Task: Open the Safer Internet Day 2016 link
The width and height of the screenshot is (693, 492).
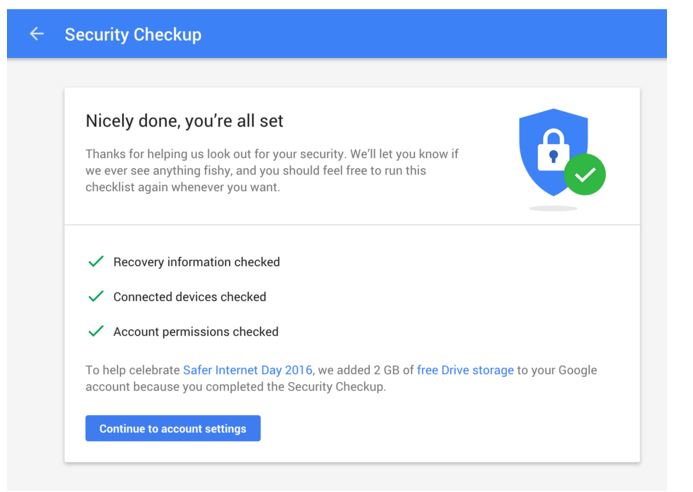Action: point(245,370)
